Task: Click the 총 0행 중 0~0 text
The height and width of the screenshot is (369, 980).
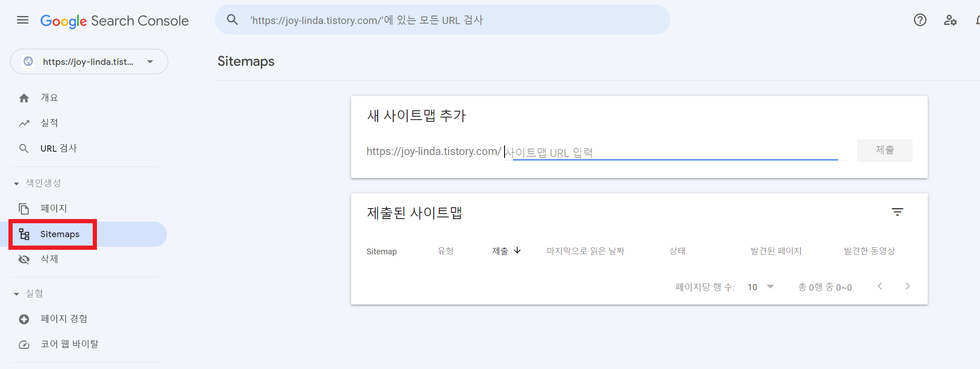Action: point(825,287)
